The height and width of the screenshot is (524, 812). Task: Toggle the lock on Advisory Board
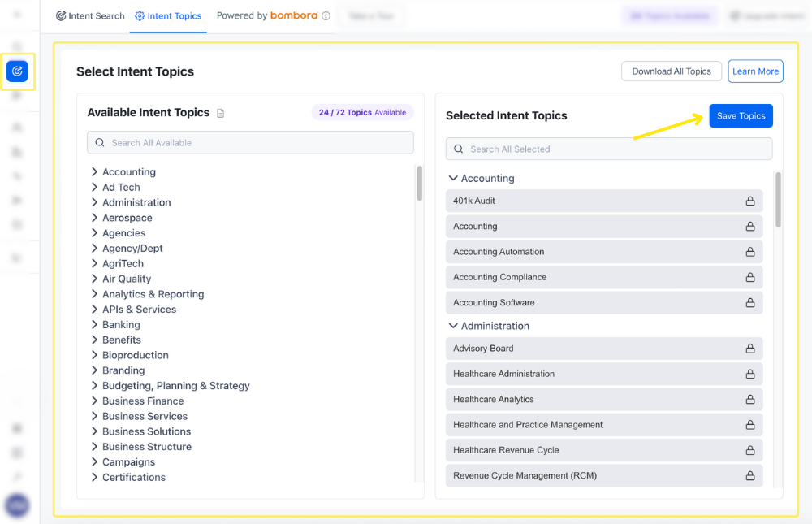pyautogui.click(x=749, y=348)
